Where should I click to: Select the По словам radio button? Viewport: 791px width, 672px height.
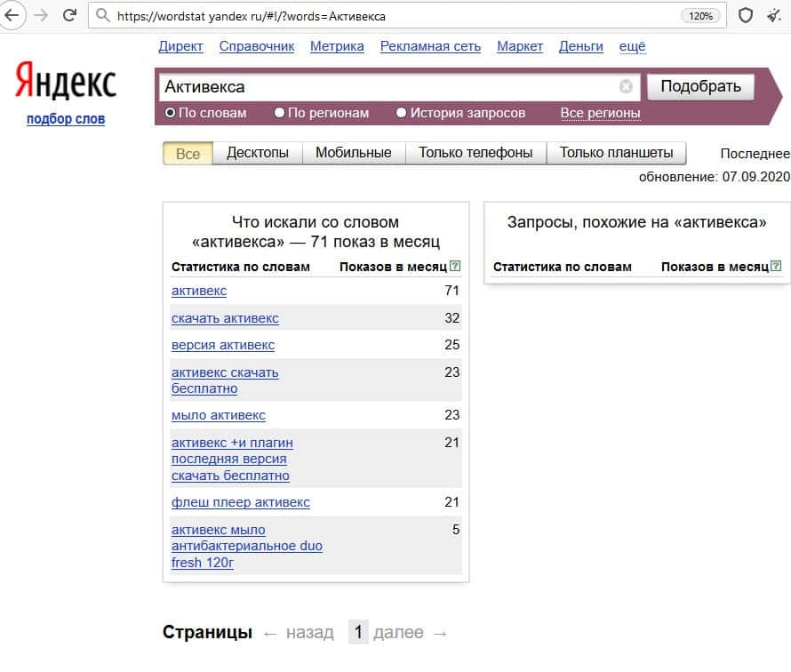pos(170,113)
